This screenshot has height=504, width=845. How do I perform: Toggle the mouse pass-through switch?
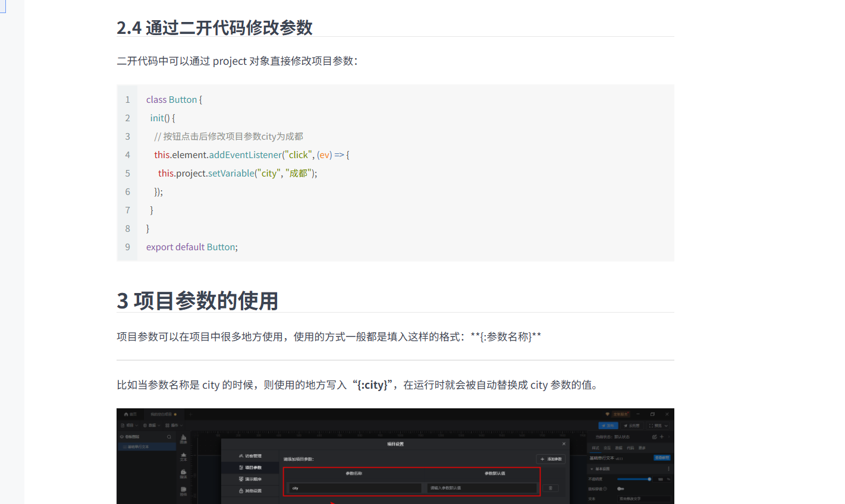click(x=620, y=489)
